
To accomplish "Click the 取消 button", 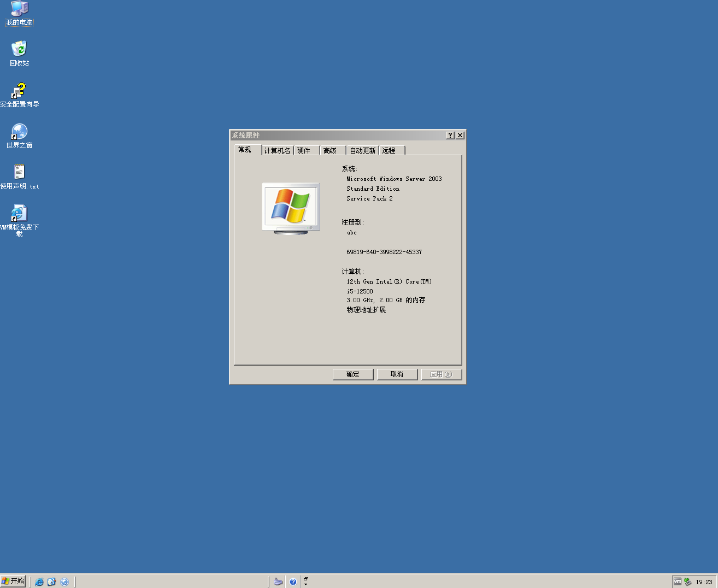I will click(x=397, y=374).
